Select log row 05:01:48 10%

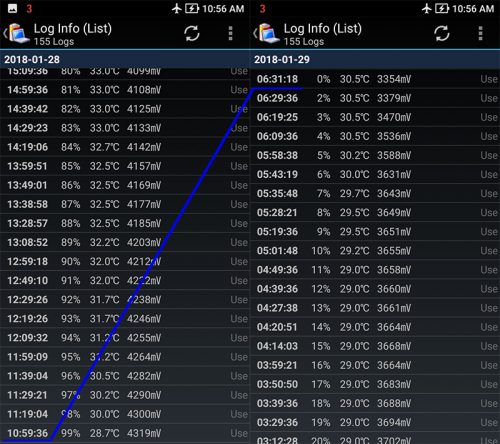(x=375, y=250)
